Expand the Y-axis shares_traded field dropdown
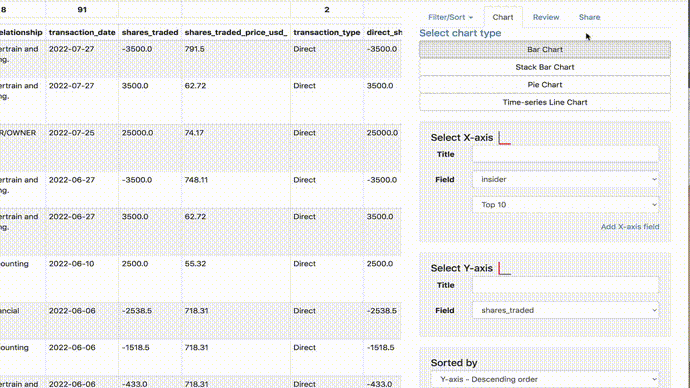Image resolution: width=690 pixels, height=388 pixels. click(565, 310)
